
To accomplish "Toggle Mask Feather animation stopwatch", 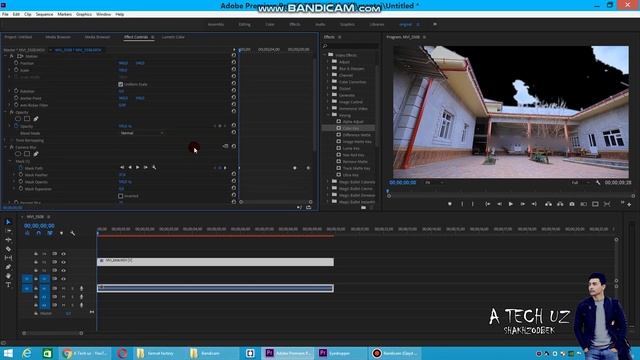I will (20, 175).
